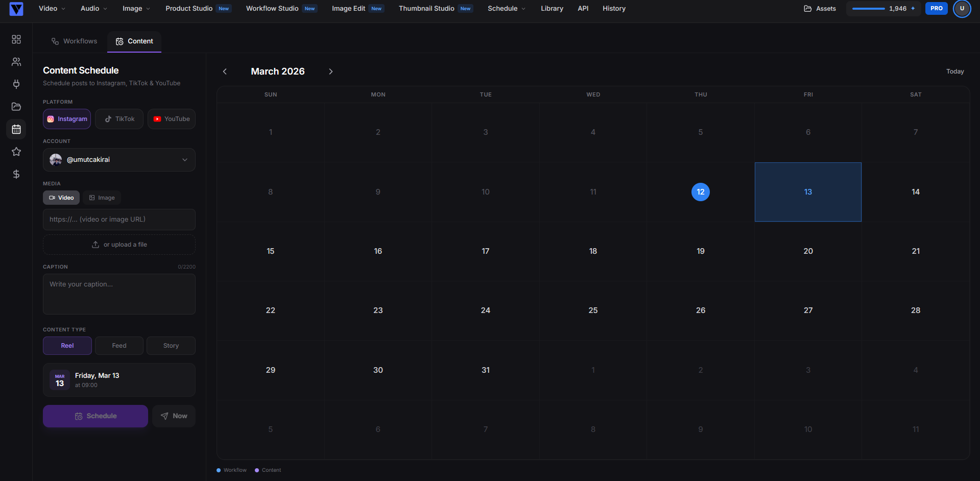
Task: Select TikTok platform
Action: coord(119,119)
